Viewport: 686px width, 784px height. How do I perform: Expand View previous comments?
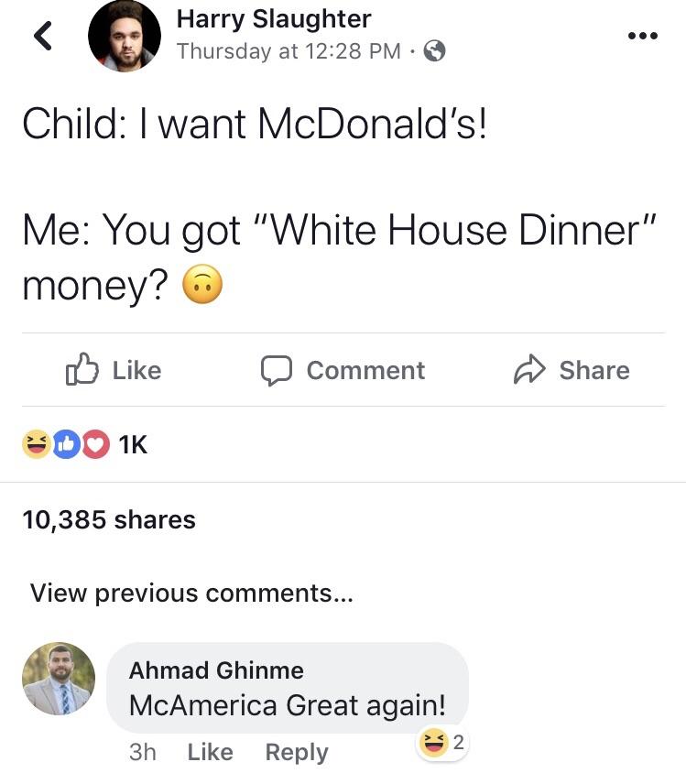point(191,593)
